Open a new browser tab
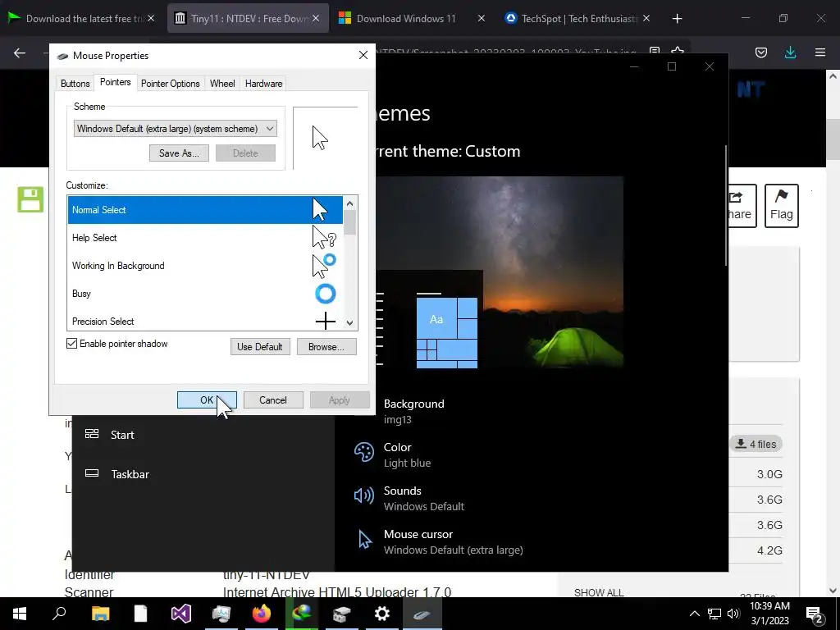 pos(677,19)
